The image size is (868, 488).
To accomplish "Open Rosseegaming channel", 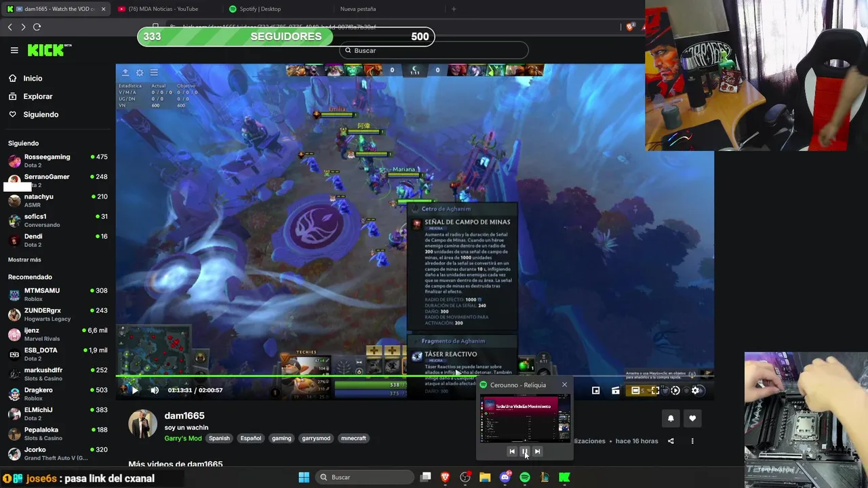I will point(58,161).
